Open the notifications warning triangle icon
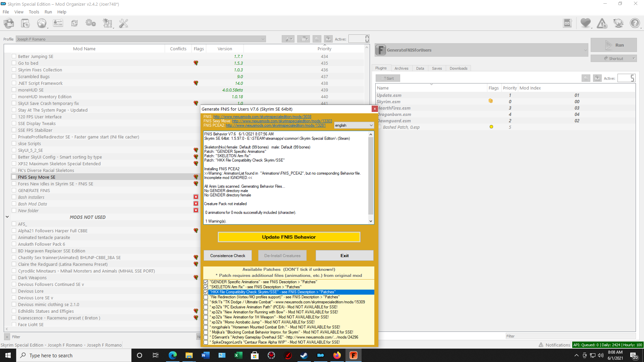This screenshot has width=644, height=362. (602, 23)
